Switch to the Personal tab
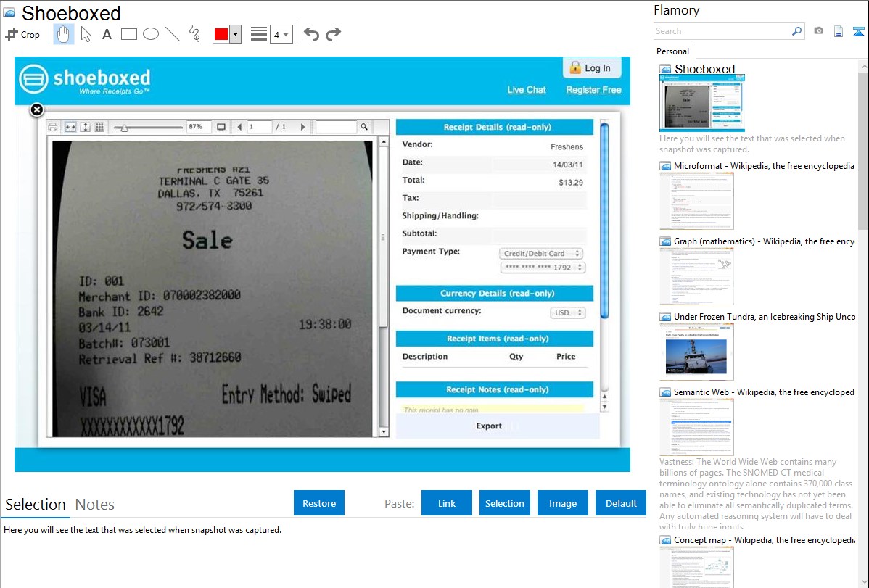Image resolution: width=869 pixels, height=588 pixels. click(672, 51)
